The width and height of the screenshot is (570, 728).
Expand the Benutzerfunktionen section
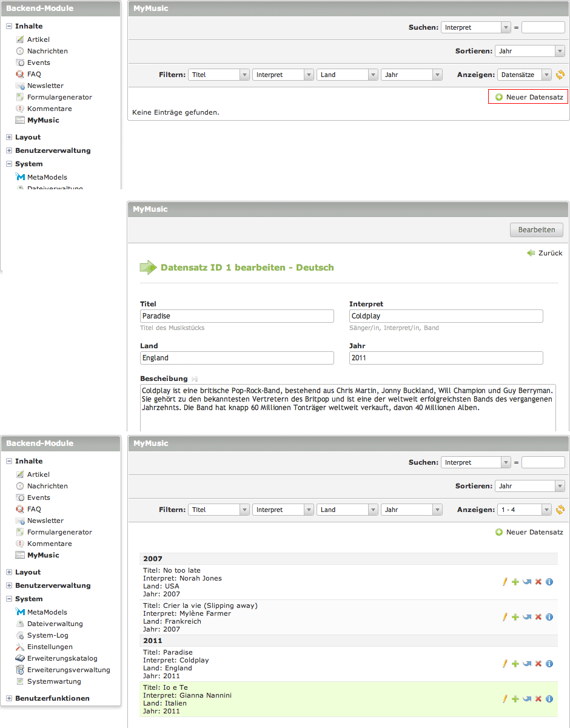point(52,698)
